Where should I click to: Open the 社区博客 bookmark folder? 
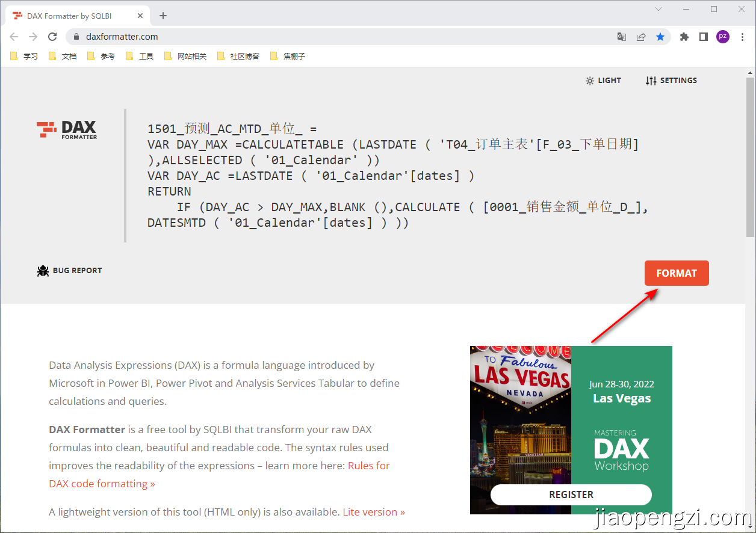point(238,56)
